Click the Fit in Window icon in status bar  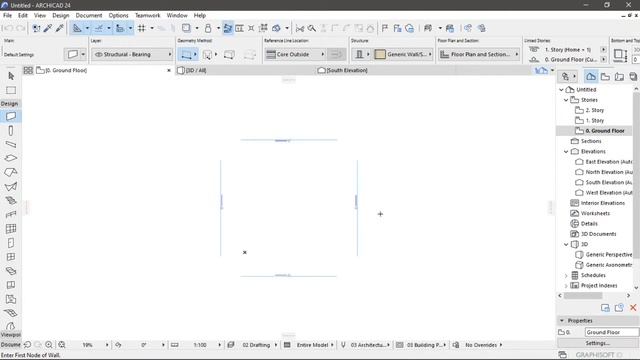pyautogui.click(x=62, y=345)
